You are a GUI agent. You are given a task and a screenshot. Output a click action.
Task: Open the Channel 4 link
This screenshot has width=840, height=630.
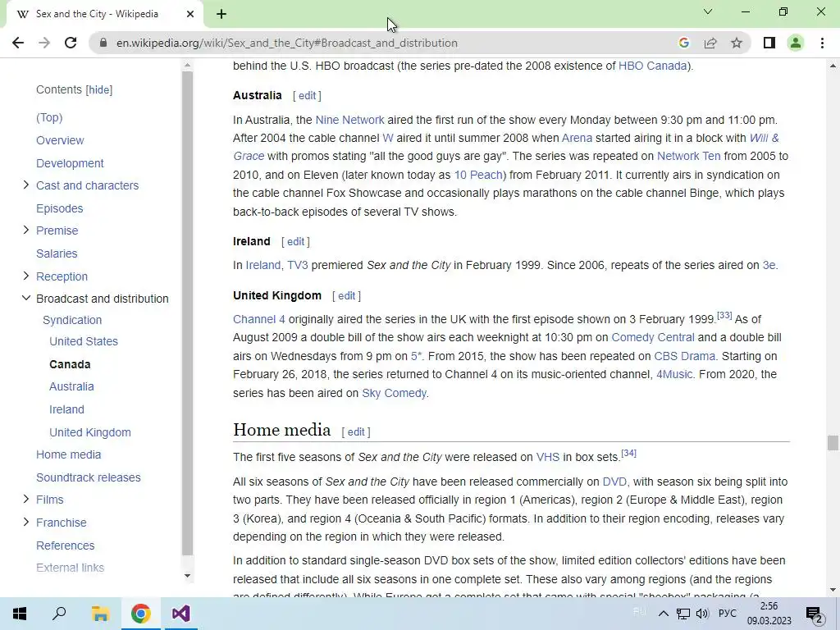[x=259, y=319]
